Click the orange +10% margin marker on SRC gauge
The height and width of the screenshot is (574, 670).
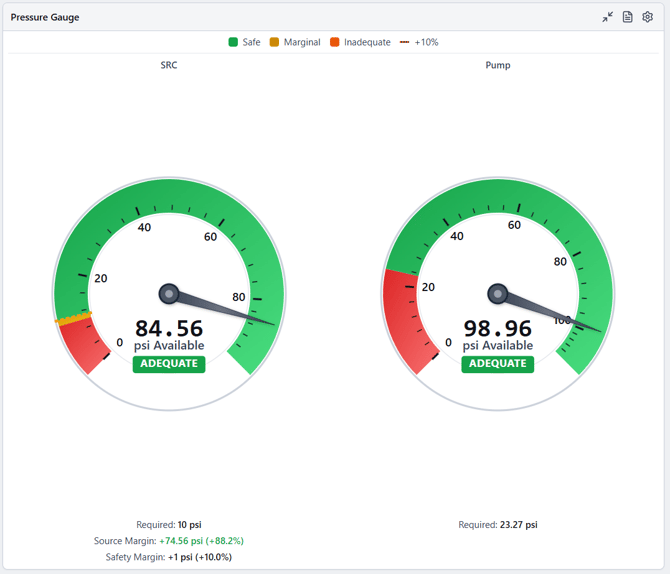[73, 319]
